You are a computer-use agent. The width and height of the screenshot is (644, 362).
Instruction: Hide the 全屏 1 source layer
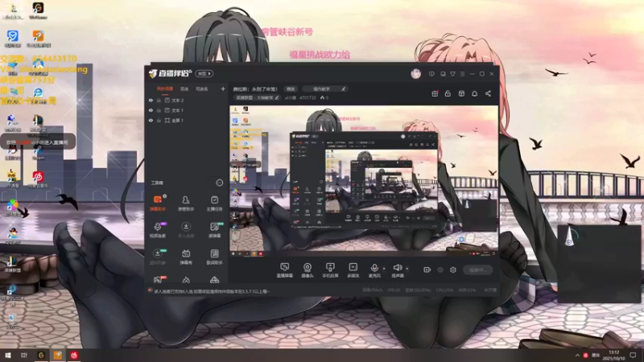tap(151, 121)
